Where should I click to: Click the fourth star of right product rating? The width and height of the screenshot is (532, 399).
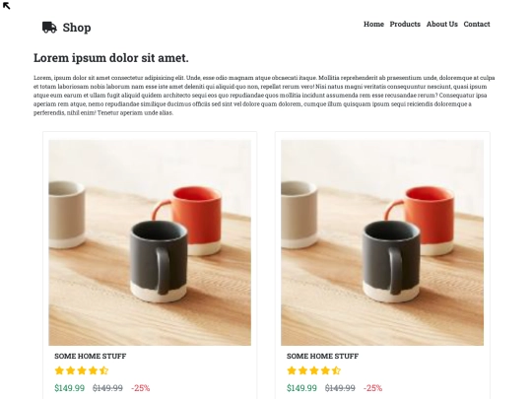click(325, 370)
